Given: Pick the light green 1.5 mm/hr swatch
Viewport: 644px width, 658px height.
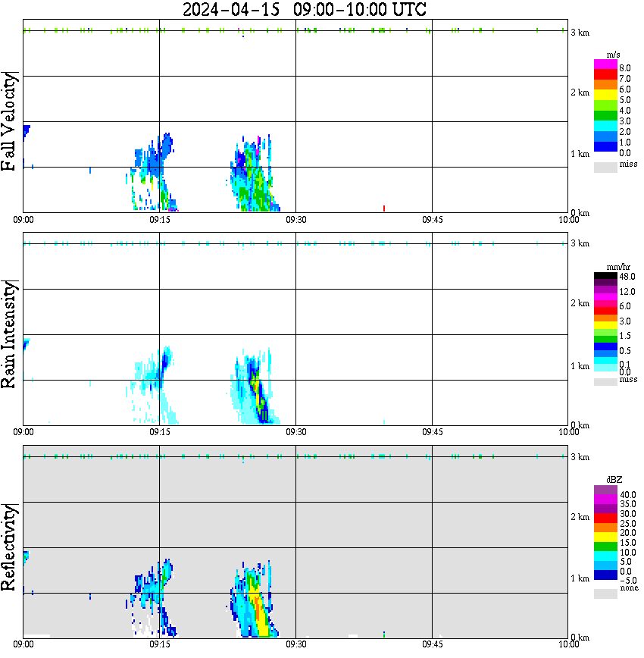Looking at the screenshot, I should (605, 332).
